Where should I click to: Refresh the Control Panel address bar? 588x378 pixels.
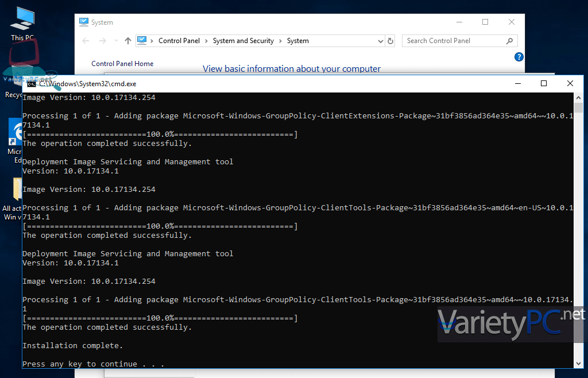click(x=390, y=41)
